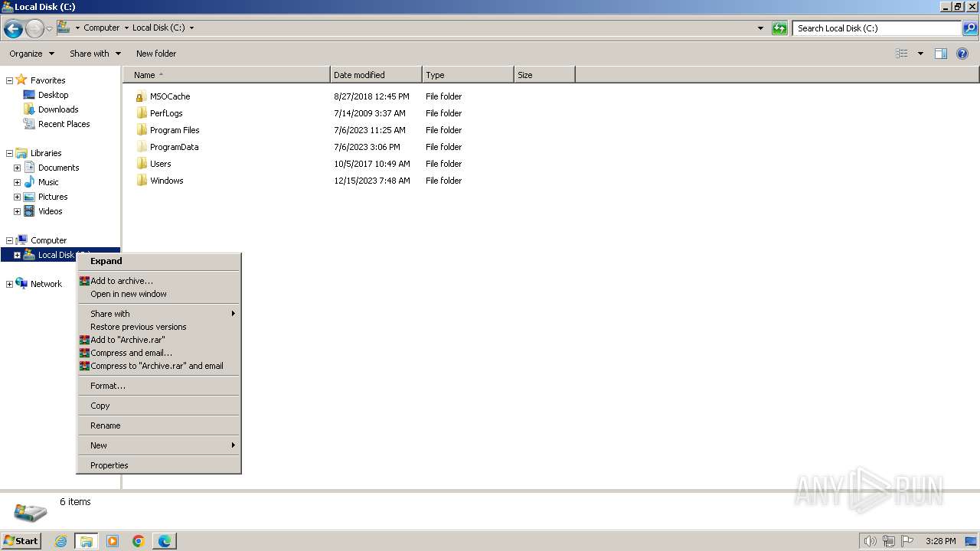The height and width of the screenshot is (551, 980).
Task: Open Windows Media Player taskbar icon
Action: pyautogui.click(x=113, y=541)
